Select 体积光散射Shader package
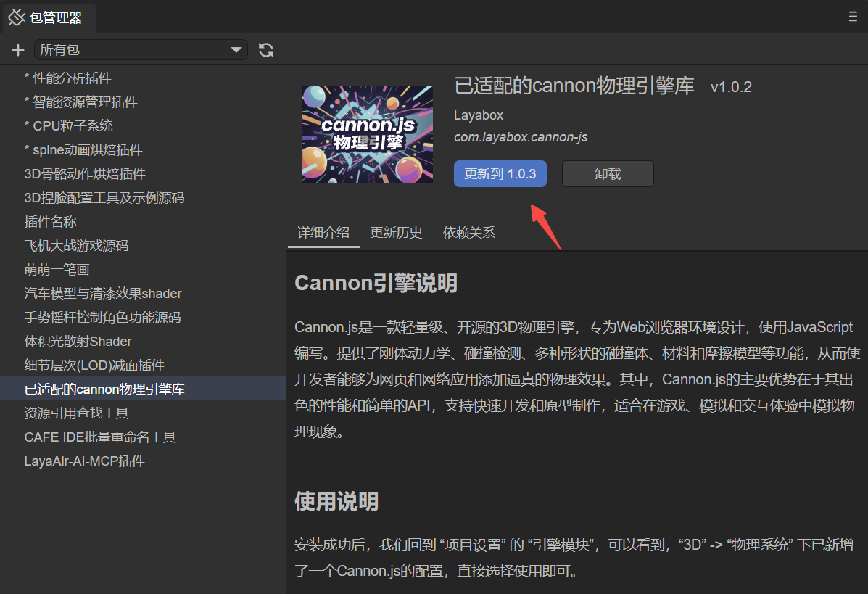 point(78,342)
